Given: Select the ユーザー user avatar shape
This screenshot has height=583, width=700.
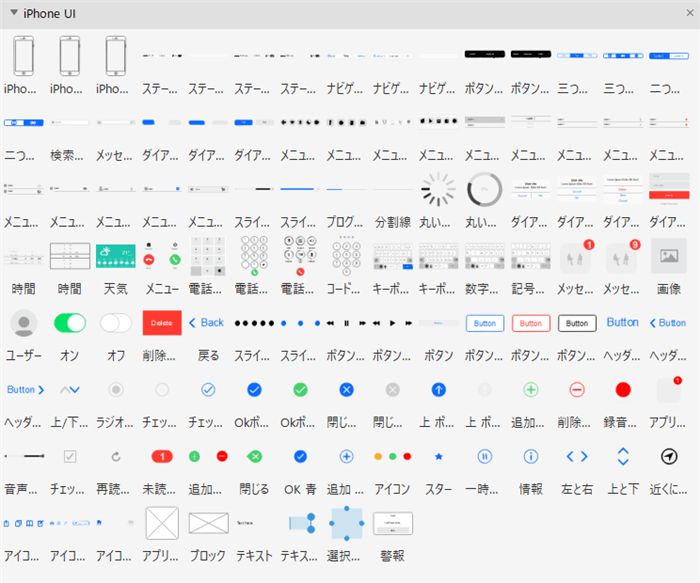Looking at the screenshot, I should click(x=24, y=323).
